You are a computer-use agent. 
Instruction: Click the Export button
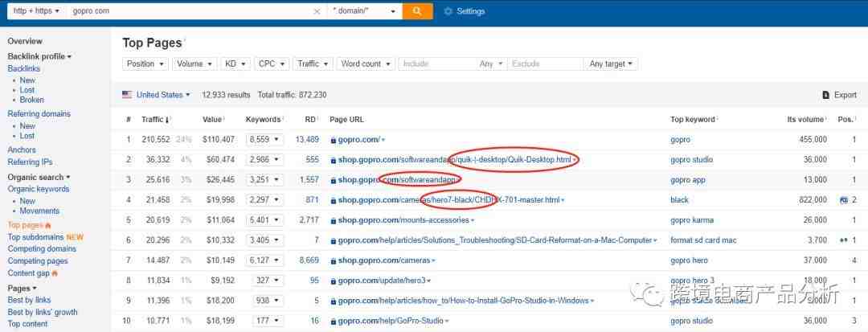click(x=840, y=95)
